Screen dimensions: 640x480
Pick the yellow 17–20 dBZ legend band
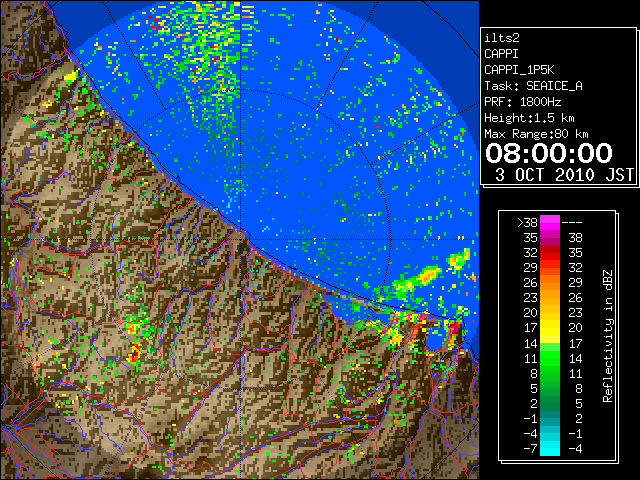pos(550,328)
